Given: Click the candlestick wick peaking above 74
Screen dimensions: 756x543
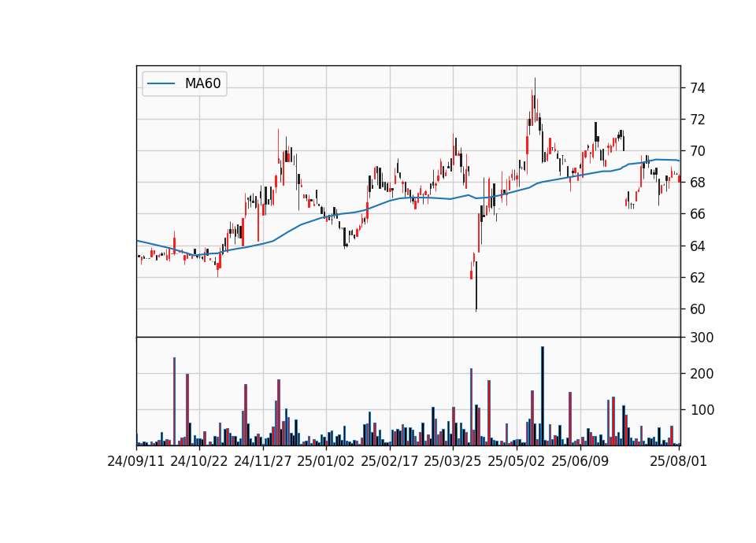Looking at the screenshot, I should coord(535,99).
